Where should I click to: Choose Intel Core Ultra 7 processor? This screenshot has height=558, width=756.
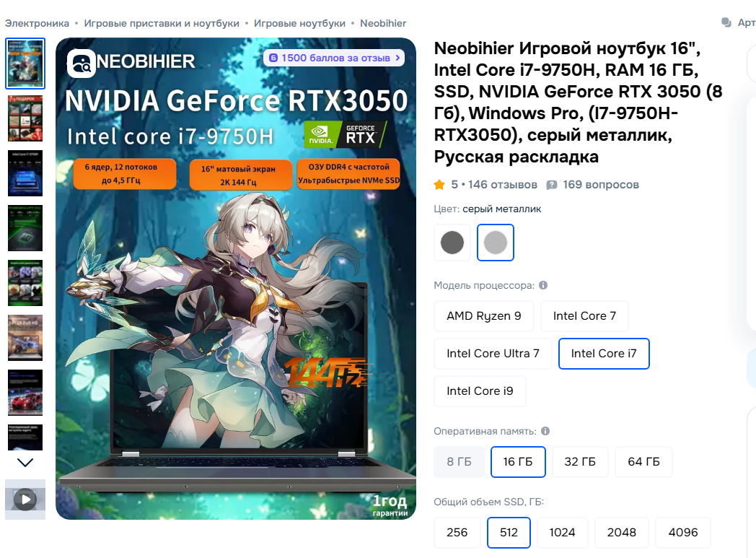click(493, 354)
